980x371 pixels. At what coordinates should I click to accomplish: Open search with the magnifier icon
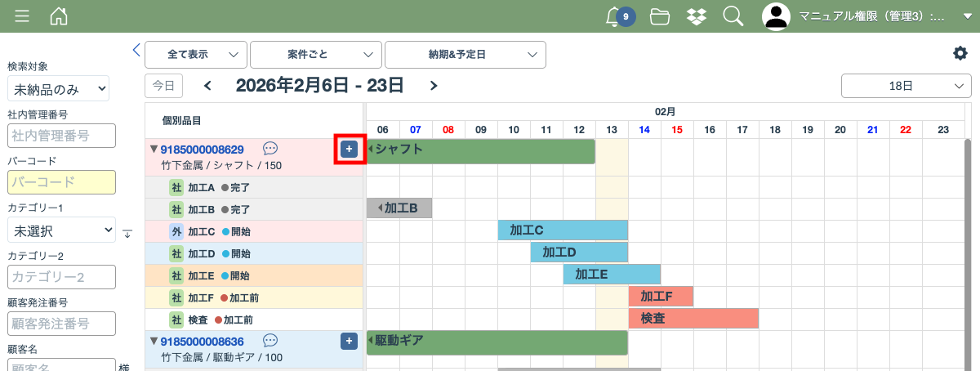pos(733,16)
